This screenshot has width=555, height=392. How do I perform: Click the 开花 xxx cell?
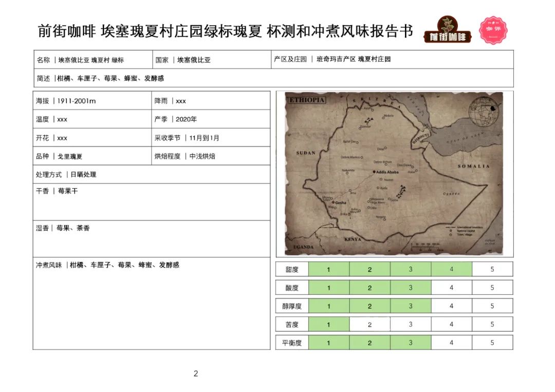tap(92, 137)
